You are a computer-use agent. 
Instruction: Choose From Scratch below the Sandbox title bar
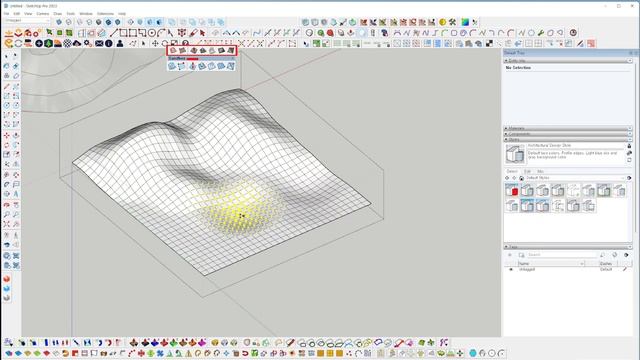coord(182,66)
